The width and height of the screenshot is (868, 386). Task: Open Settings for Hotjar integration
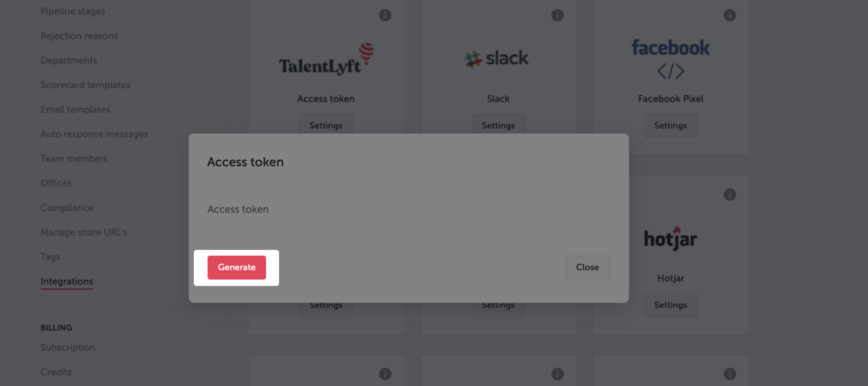670,305
